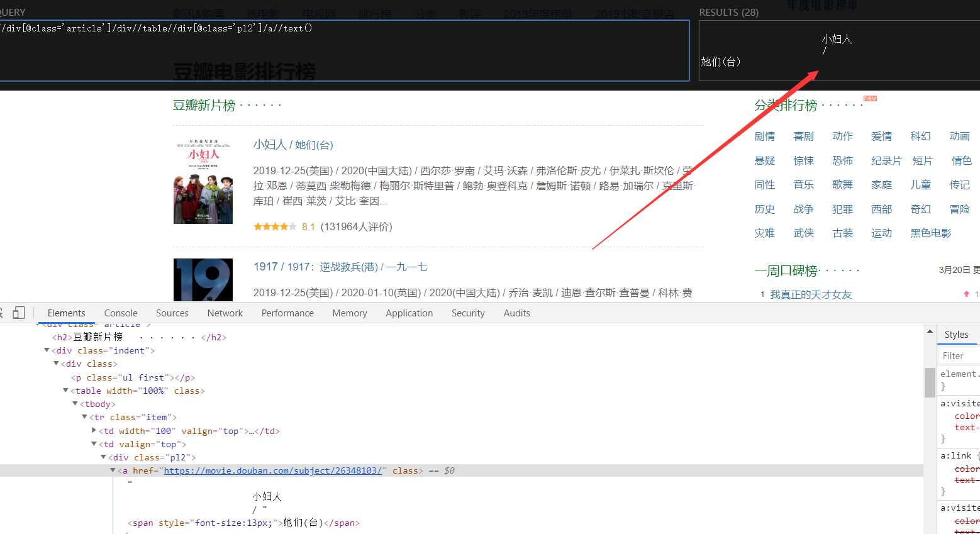The width and height of the screenshot is (980, 534).
Task: Open the 惊悚 category ranking
Action: tap(804, 161)
